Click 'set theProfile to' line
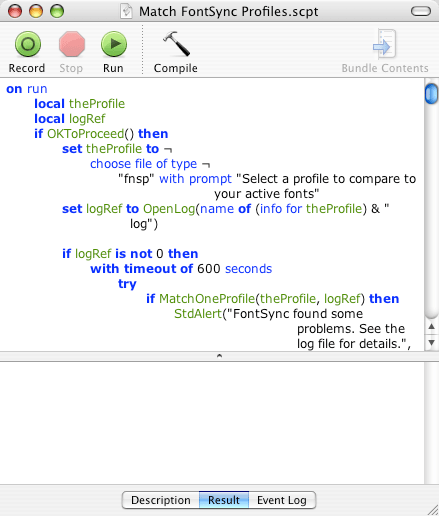439x516 pixels. [110, 149]
